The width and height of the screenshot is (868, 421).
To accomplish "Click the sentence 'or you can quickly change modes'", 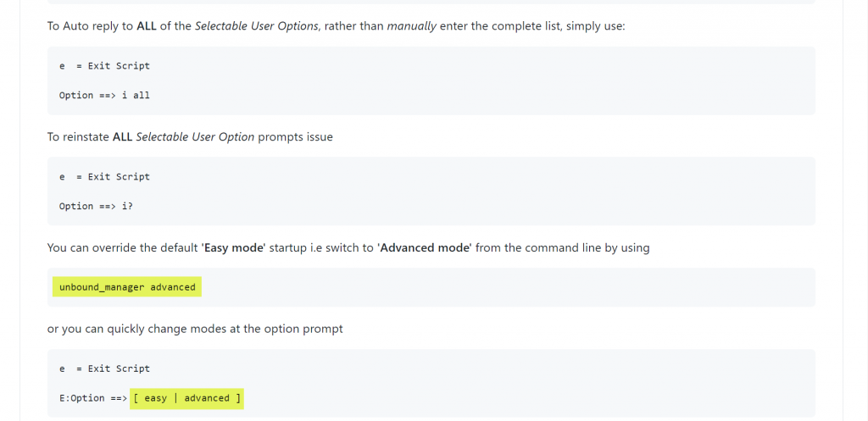I will coord(195,329).
